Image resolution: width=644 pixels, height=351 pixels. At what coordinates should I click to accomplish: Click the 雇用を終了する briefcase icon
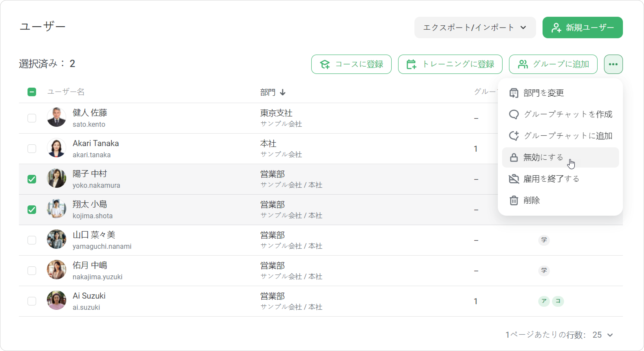(x=514, y=179)
